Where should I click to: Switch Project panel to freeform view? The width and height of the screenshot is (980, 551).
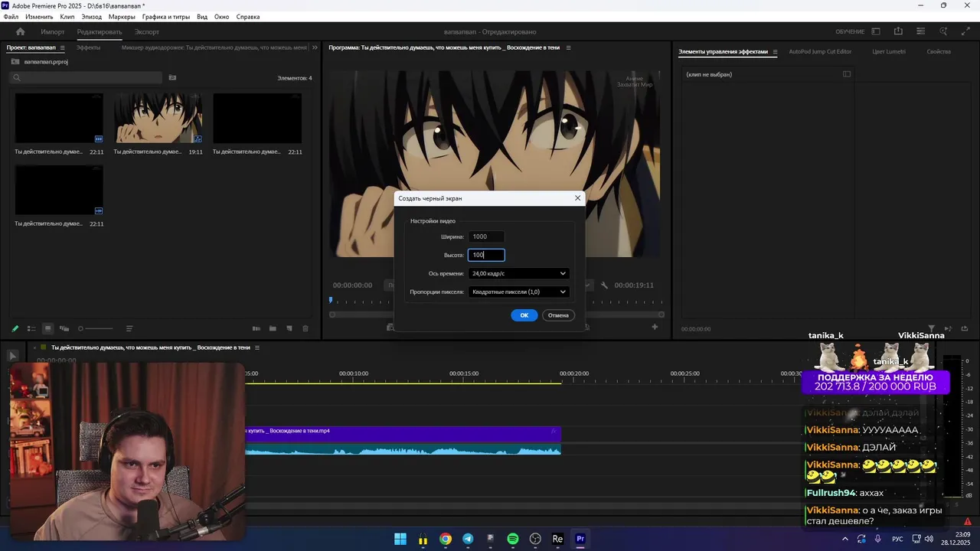64,328
